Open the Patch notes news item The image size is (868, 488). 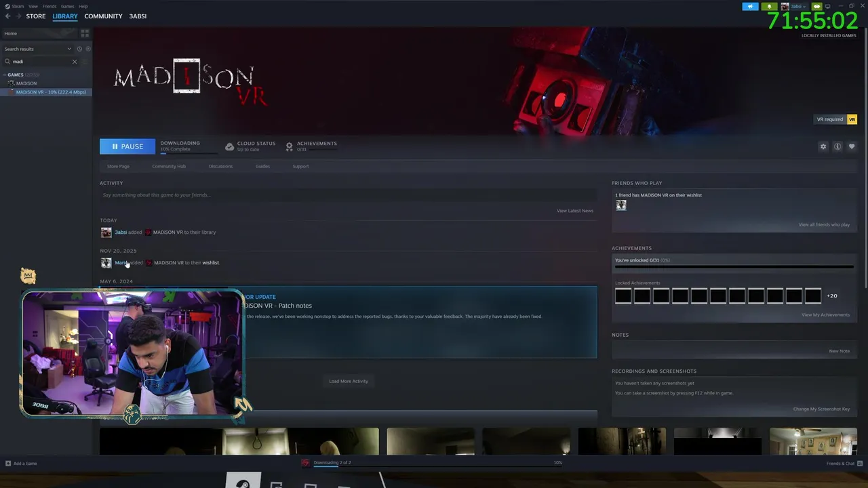[349, 322]
